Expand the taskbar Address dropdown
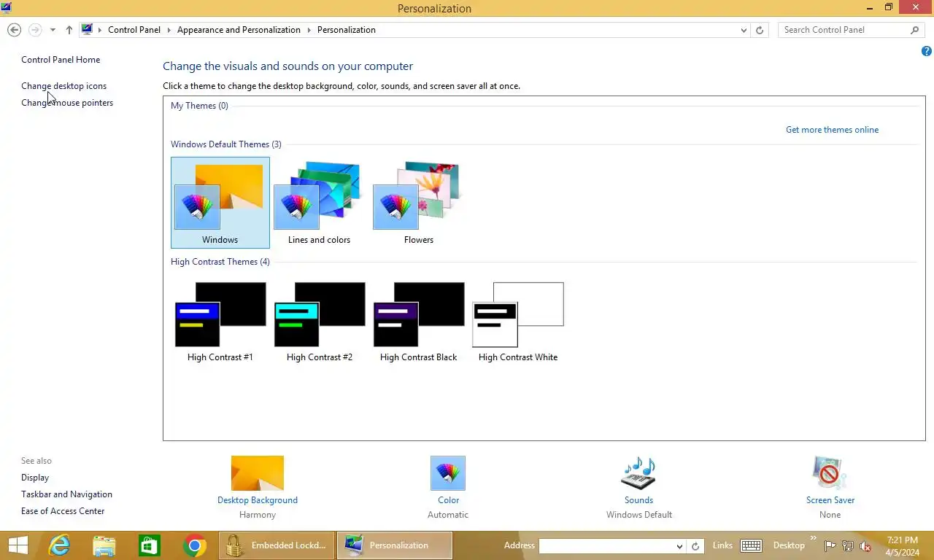This screenshot has width=934, height=560. [679, 546]
